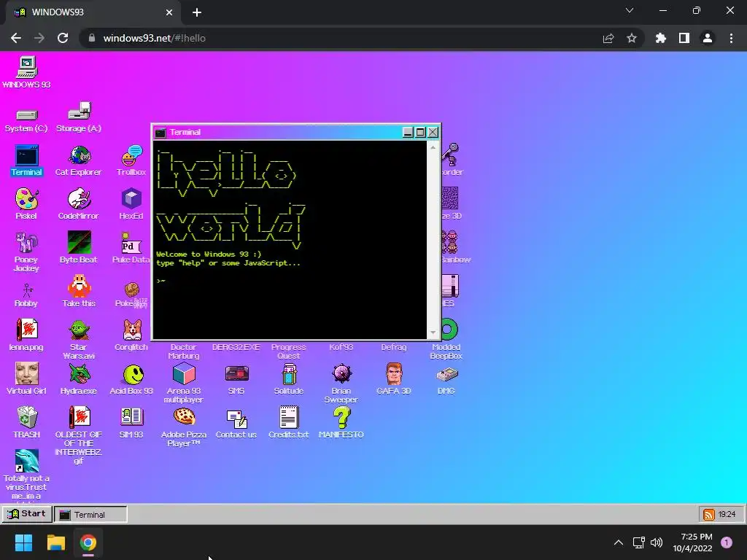Select the WINDOWS93 browser tab

click(x=93, y=12)
